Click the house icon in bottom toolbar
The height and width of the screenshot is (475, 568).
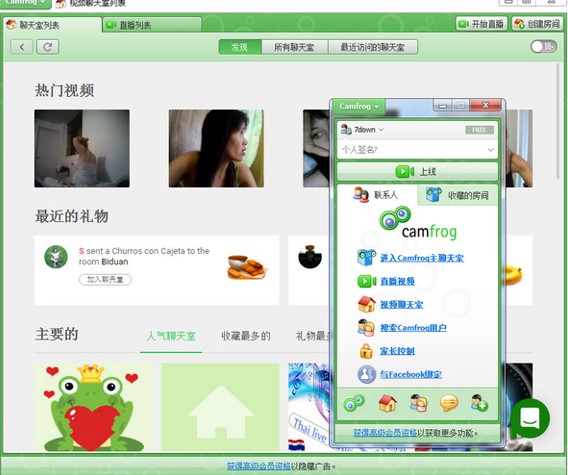tap(387, 403)
